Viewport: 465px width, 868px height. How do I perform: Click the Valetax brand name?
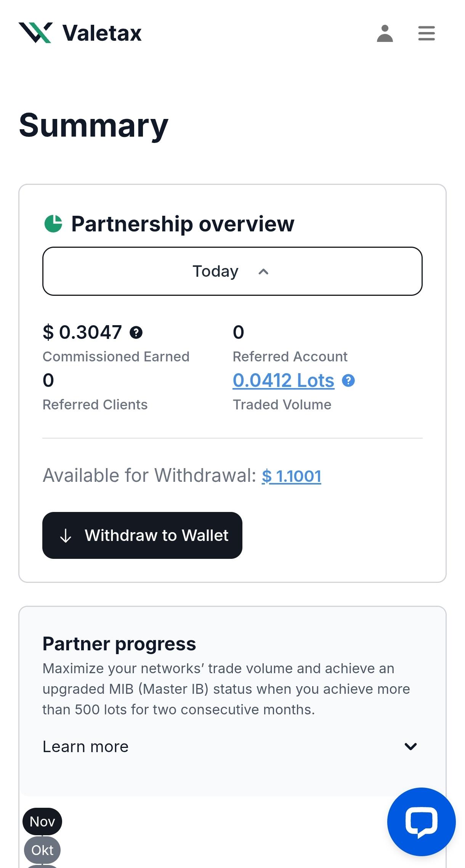pyautogui.click(x=102, y=33)
